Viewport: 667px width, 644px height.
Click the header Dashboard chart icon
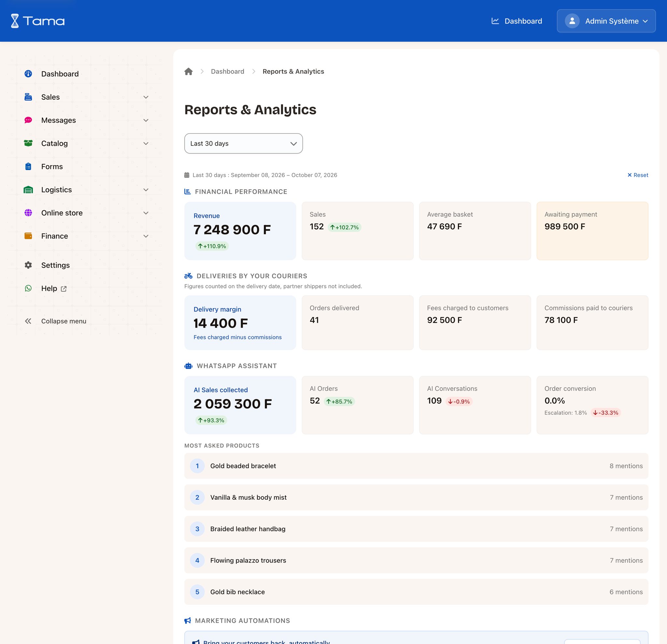click(x=495, y=21)
